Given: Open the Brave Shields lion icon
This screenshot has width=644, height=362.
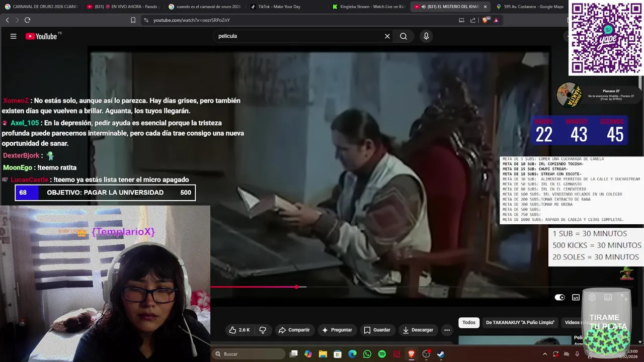Looking at the screenshot, I should click(x=485, y=20).
